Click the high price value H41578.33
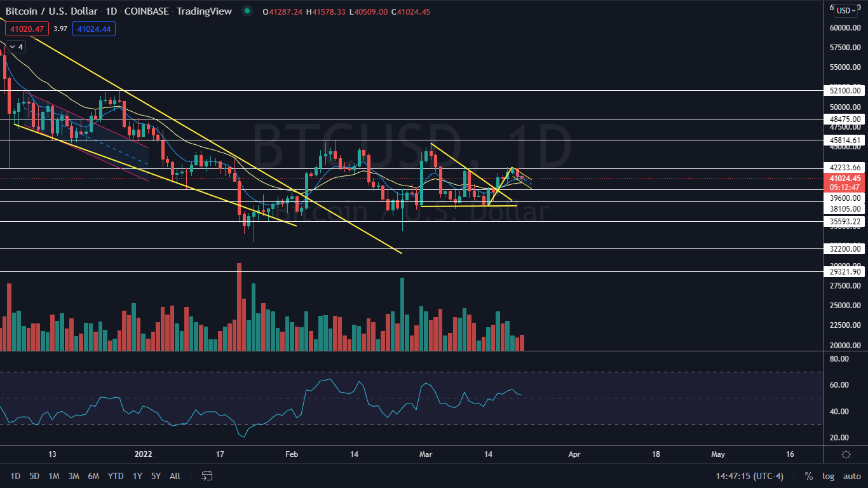Screen dimensions: 868x488 point(327,11)
